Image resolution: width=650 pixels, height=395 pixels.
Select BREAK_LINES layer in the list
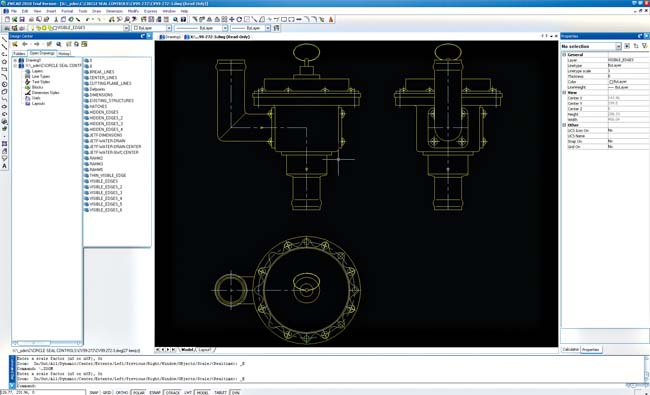pos(102,72)
